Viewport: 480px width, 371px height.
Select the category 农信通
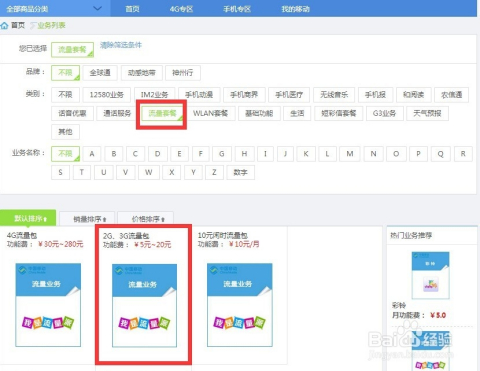[x=452, y=95]
